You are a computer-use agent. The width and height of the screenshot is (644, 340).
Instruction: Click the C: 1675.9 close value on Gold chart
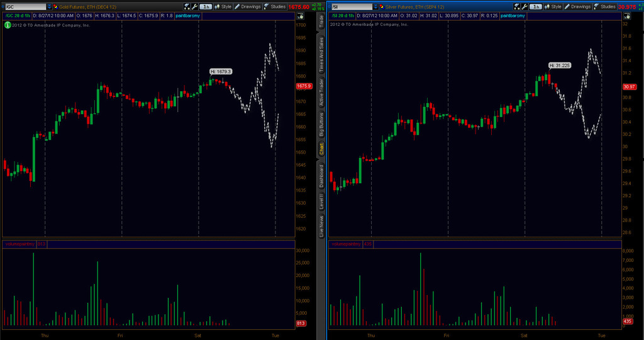[x=147, y=16]
